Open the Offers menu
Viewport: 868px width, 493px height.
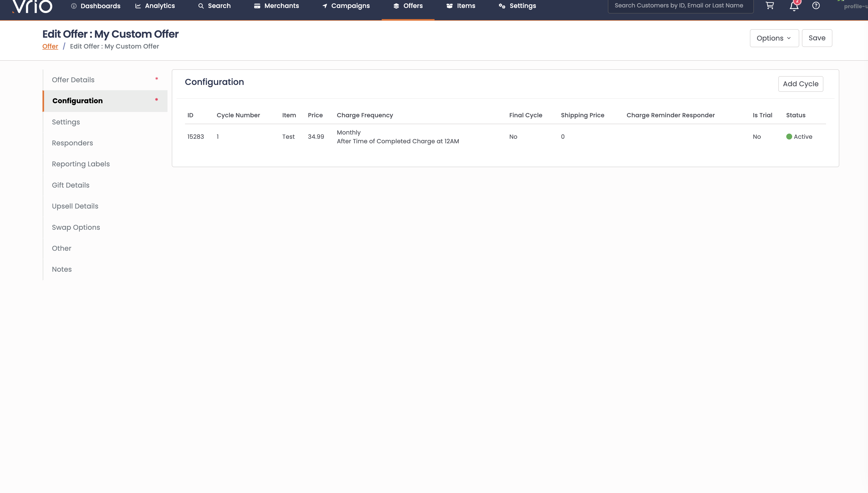[408, 6]
